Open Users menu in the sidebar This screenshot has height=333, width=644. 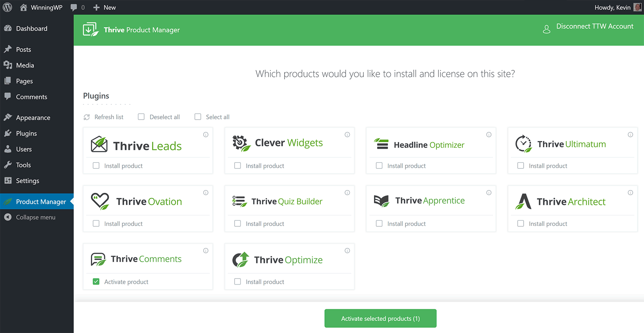pos(37,149)
